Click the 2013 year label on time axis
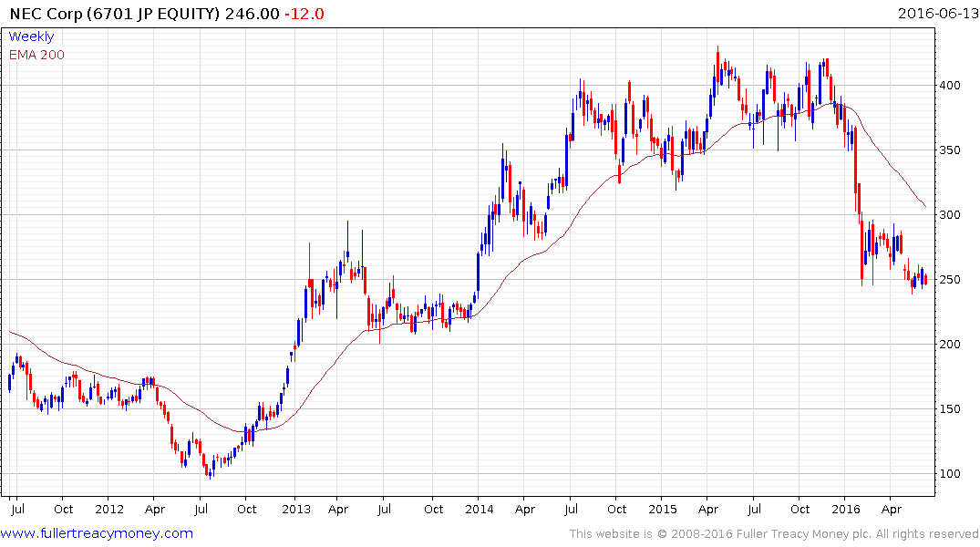This screenshot has width=980, height=547. pos(296,509)
